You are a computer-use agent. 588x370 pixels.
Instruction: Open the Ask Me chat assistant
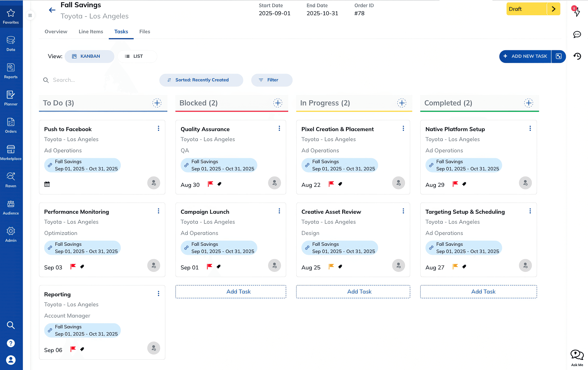point(577,358)
